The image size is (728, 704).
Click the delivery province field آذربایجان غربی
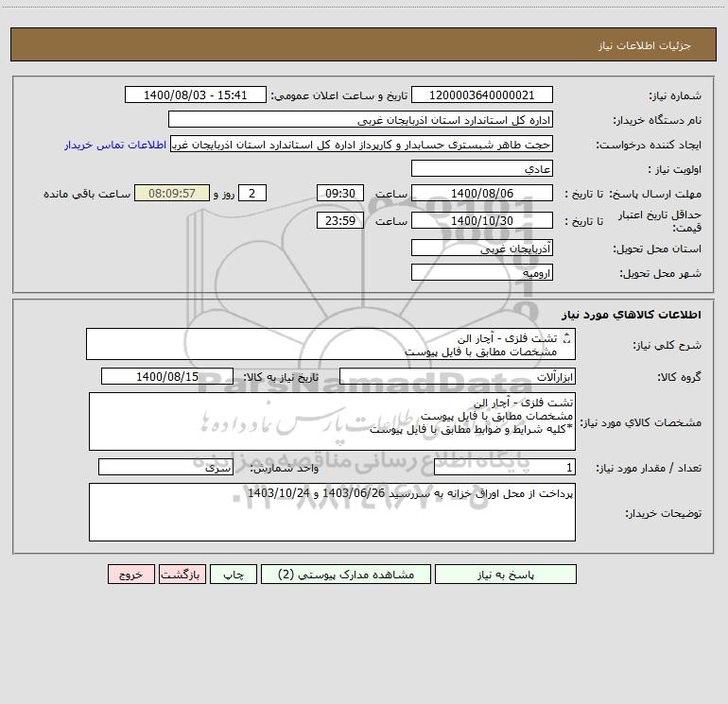(482, 248)
